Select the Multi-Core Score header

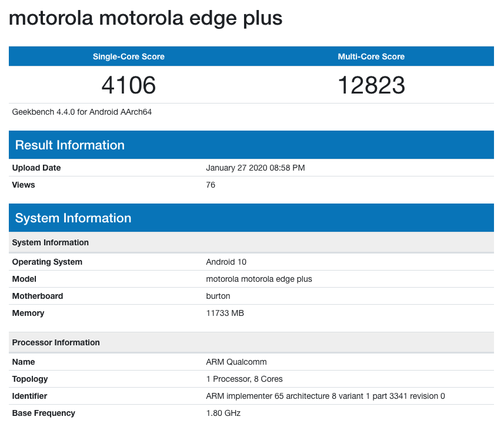371,56
